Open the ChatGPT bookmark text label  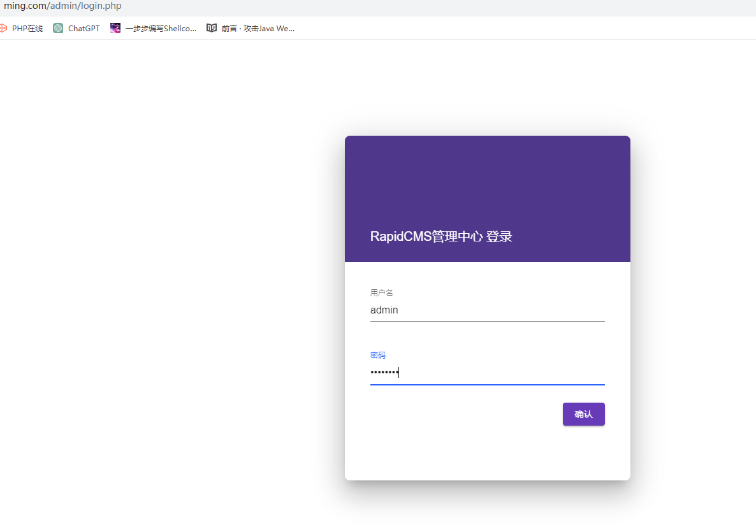coord(84,29)
